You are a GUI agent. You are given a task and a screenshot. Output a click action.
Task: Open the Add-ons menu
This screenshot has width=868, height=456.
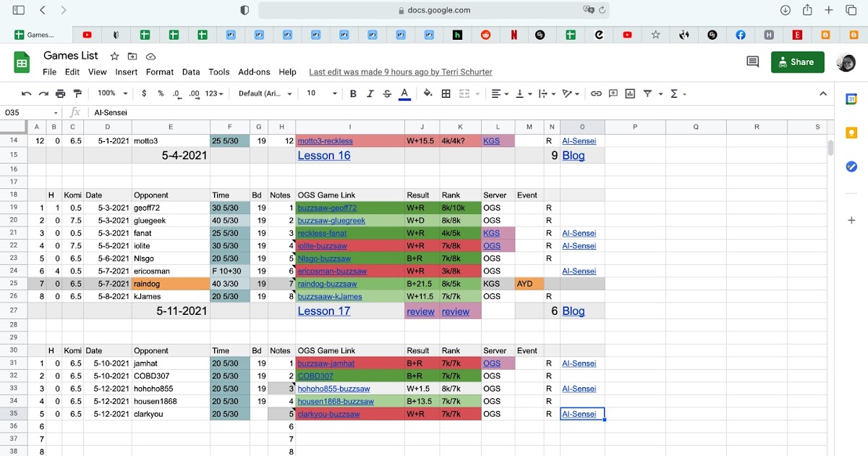(x=254, y=72)
